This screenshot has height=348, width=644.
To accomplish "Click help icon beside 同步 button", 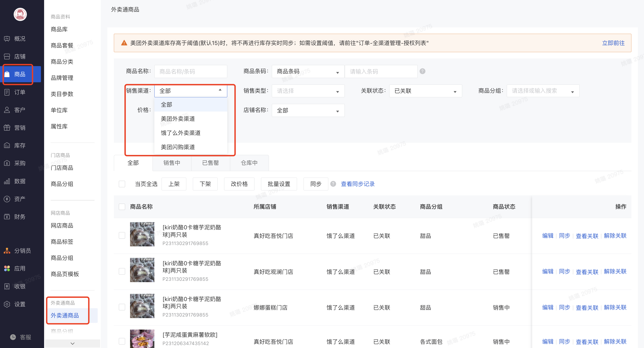I will click(x=333, y=184).
